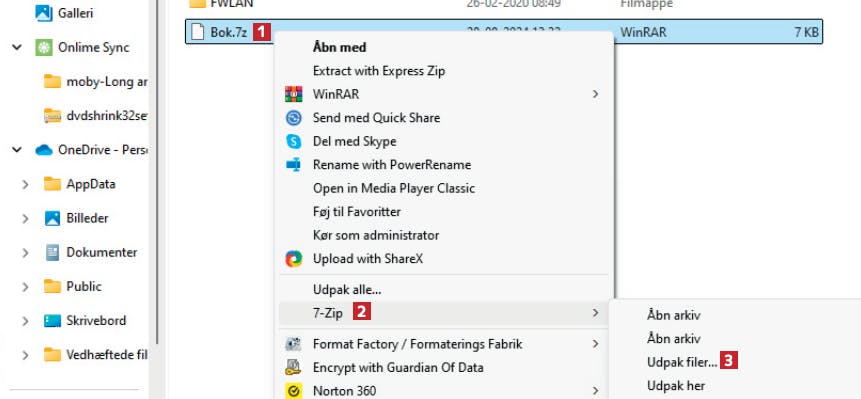The width and height of the screenshot is (861, 399).
Task: Click the Quick Share icon
Action: pyautogui.click(x=294, y=118)
